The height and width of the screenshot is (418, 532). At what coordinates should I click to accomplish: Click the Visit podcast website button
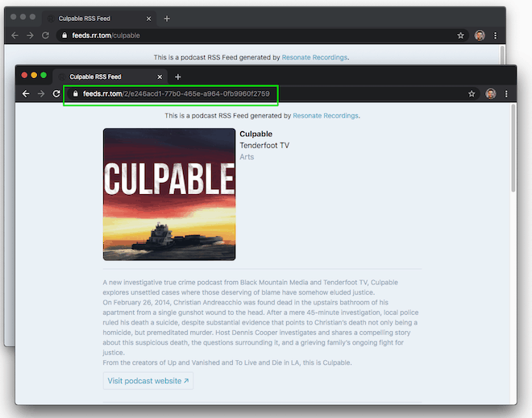pos(148,381)
